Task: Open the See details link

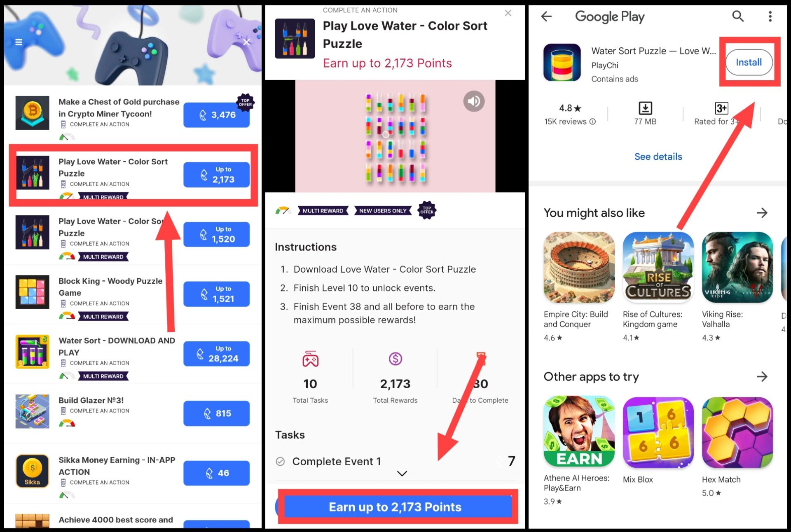Action: (x=658, y=156)
